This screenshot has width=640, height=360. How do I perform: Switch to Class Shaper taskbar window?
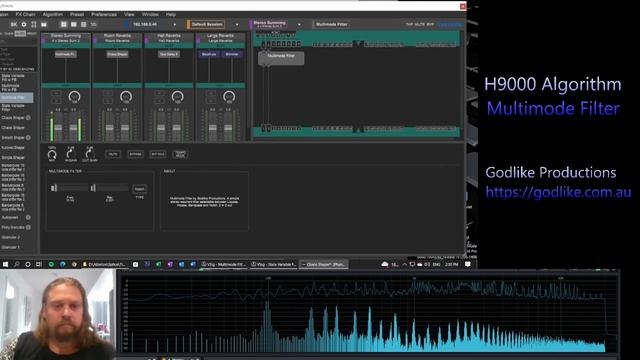coord(324,264)
